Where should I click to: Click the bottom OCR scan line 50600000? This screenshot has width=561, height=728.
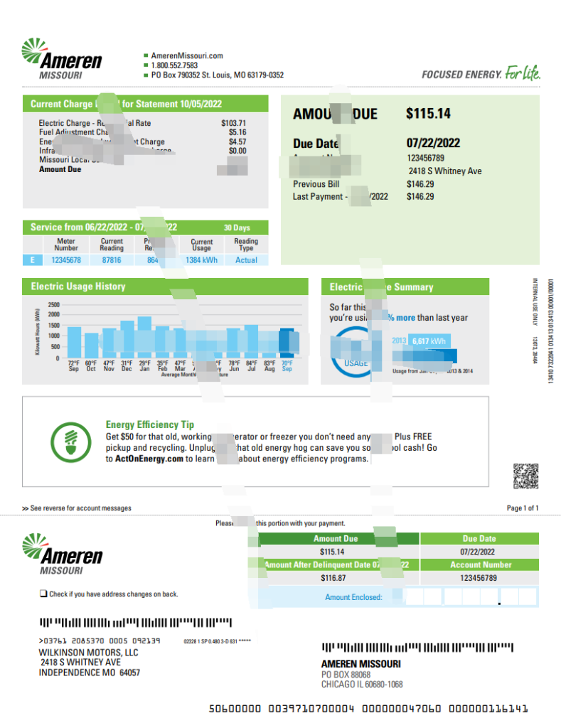point(368,709)
